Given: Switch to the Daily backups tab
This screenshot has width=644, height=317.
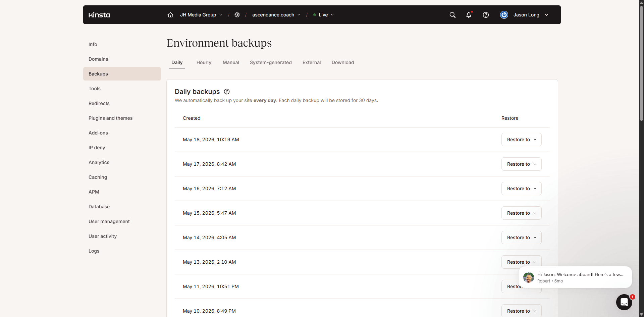Looking at the screenshot, I should (x=177, y=62).
